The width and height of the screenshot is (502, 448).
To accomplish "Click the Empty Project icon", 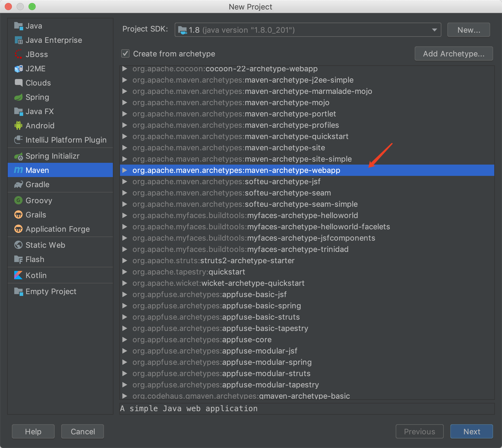I will [18, 291].
